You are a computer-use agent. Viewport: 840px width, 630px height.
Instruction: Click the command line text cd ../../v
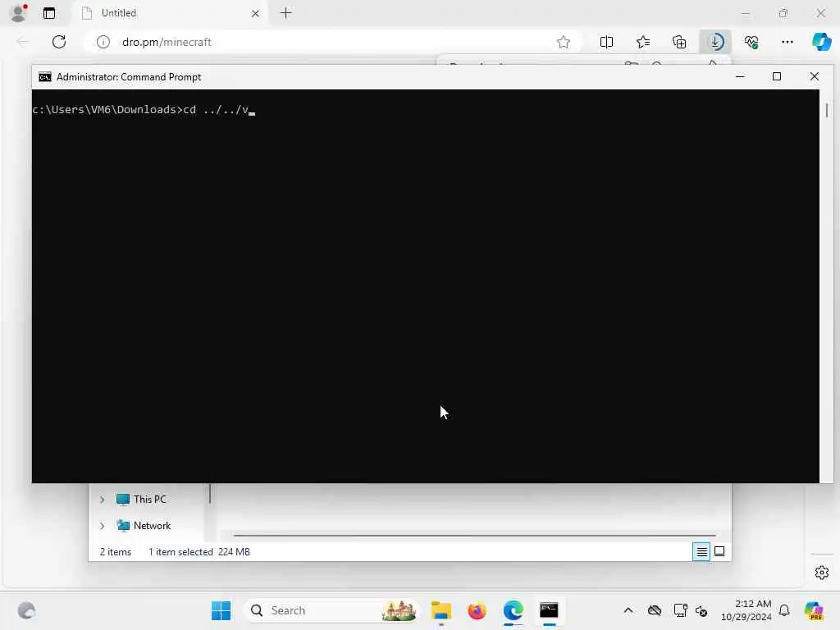pyautogui.click(x=216, y=109)
